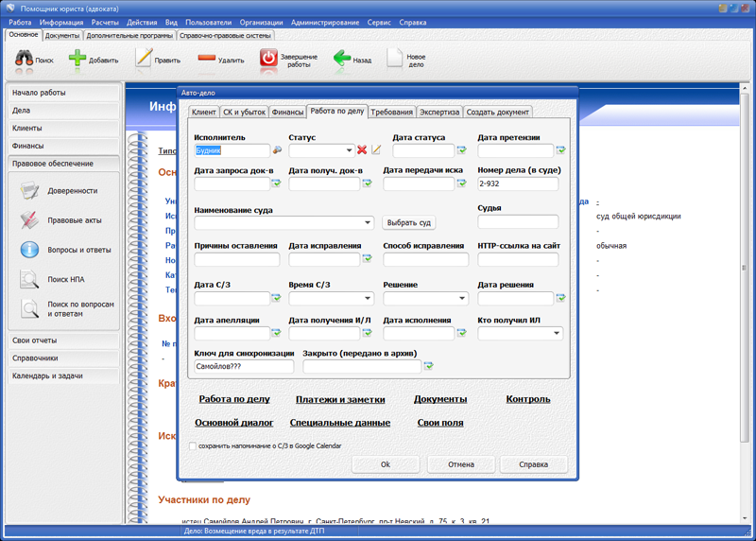Click lookup icon beside Исполнитель field
Viewport: 756px width, 541px height.
click(277, 149)
